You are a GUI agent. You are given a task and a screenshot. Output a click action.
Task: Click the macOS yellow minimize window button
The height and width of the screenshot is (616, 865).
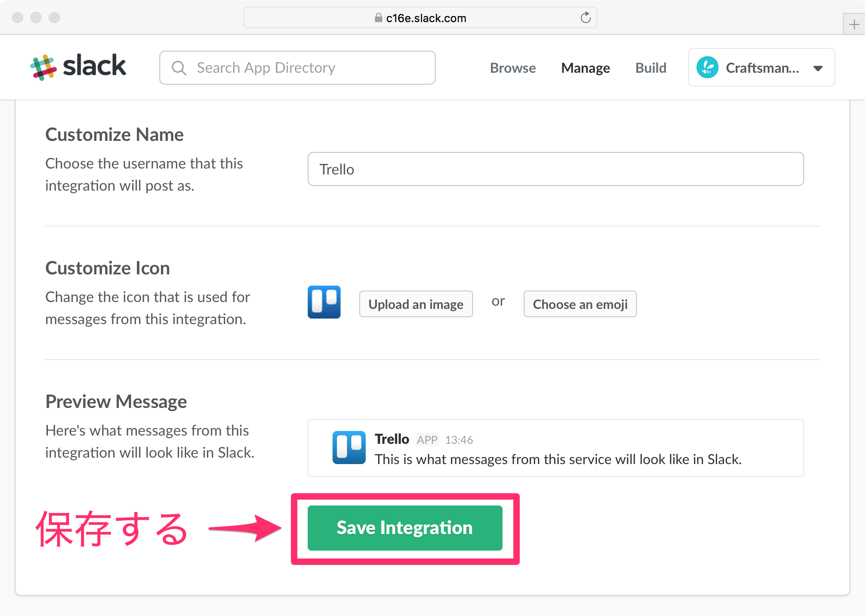[36, 17]
